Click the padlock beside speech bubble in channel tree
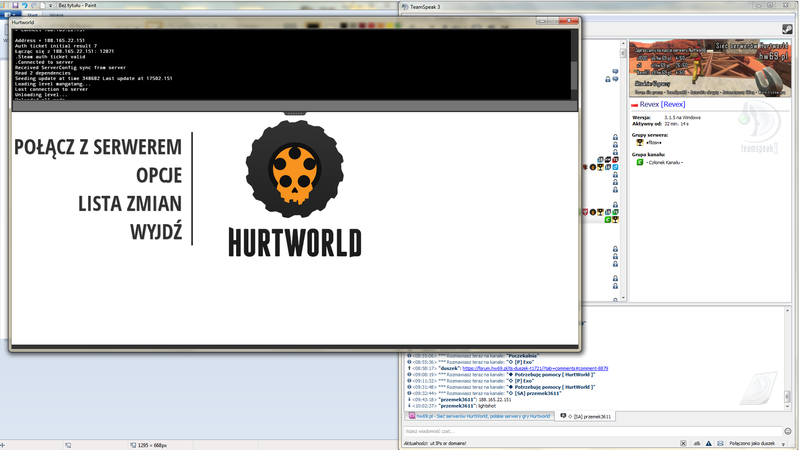The image size is (800, 450). click(608, 79)
